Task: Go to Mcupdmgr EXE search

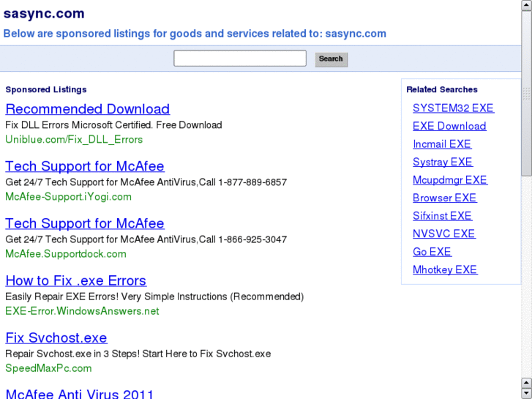Action: [x=450, y=180]
